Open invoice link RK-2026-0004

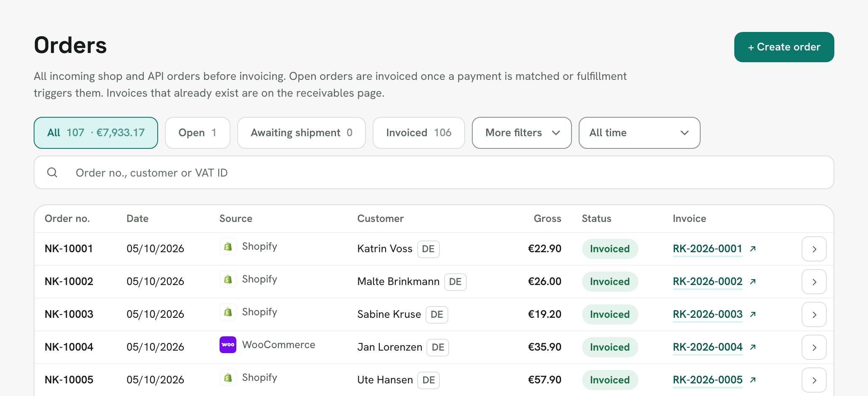pyautogui.click(x=707, y=347)
